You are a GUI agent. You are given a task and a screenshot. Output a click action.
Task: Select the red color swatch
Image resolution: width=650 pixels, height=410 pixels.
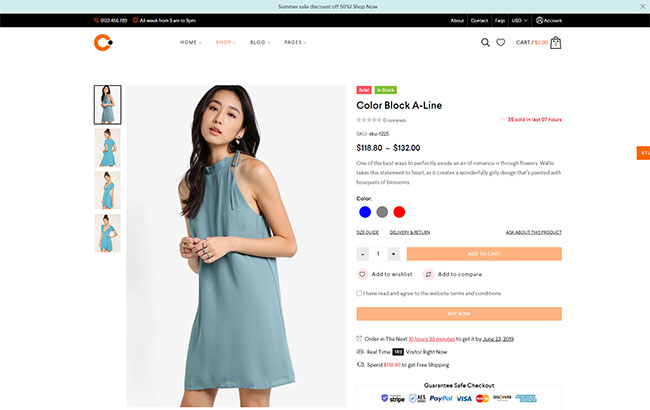(399, 212)
